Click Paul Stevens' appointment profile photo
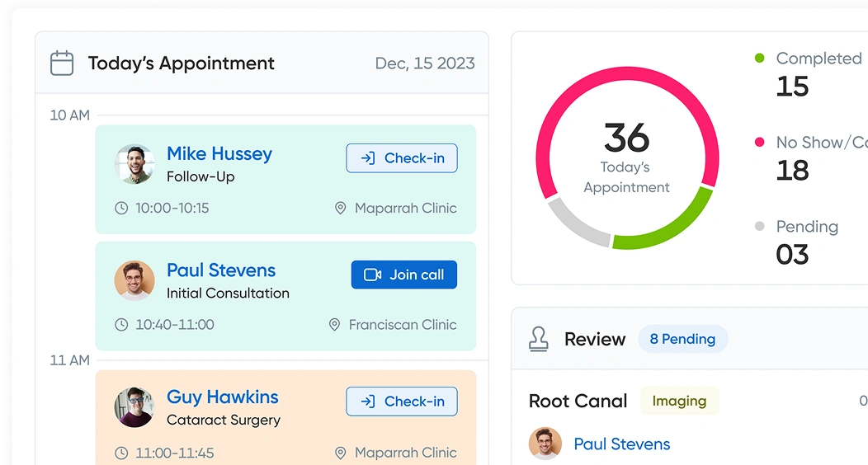Screen dimensions: 868x465 134,280
